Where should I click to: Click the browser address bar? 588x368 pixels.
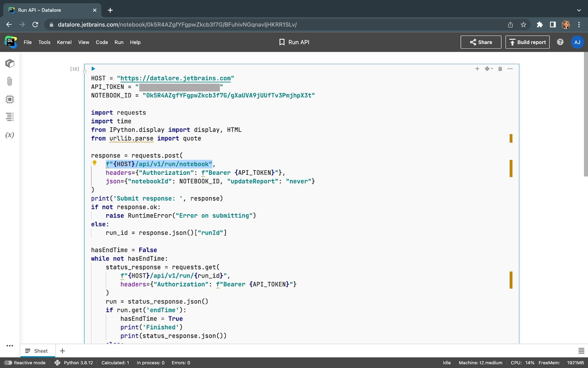279,25
